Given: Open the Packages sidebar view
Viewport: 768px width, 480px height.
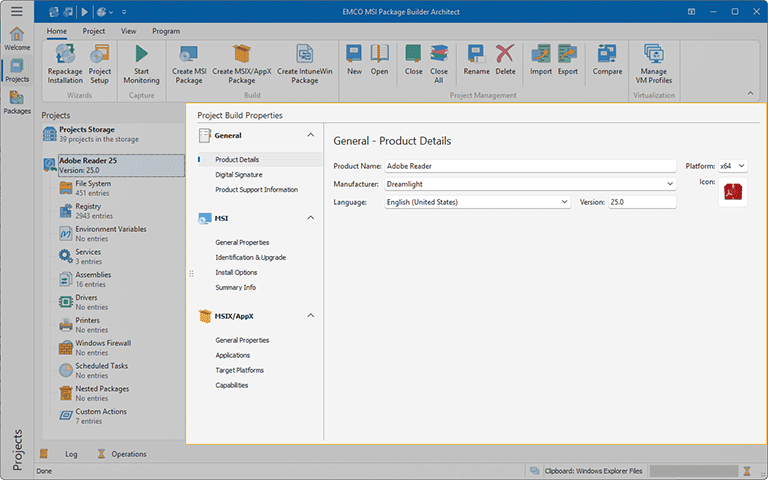Looking at the screenshot, I should click(16, 102).
